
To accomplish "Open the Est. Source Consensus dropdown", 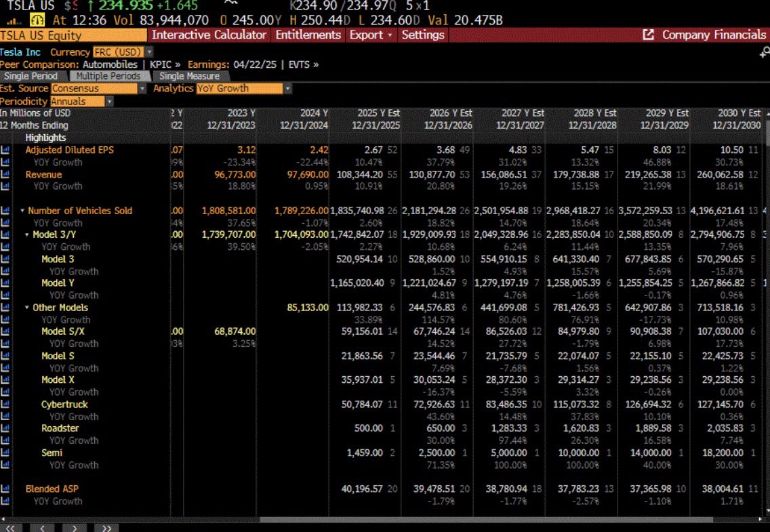I will (142, 89).
